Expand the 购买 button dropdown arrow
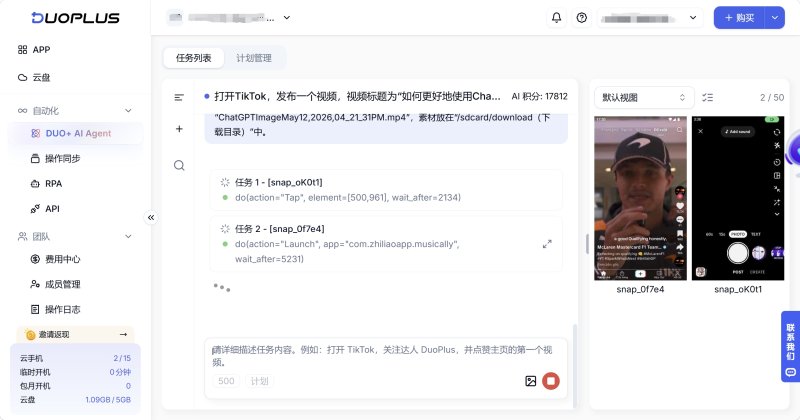 (774, 18)
